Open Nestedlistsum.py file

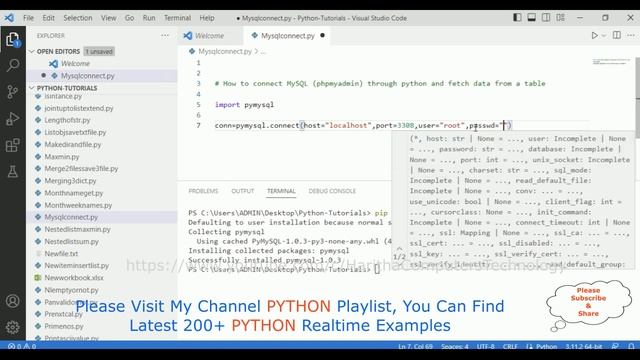71,241
